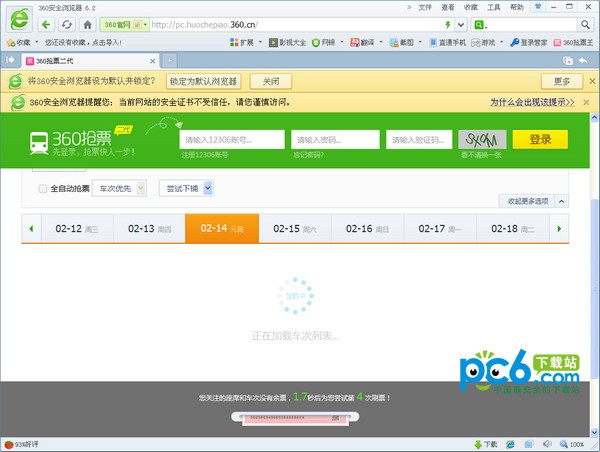Viewport: 600px width, 452px height.
Task: Expand the 截图 dropdown arrow
Action: 420,42
